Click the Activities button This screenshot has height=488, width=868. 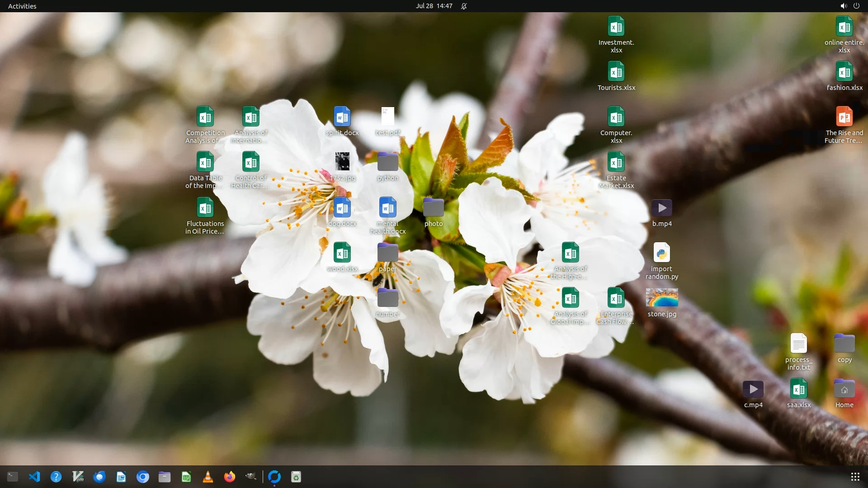(x=22, y=6)
